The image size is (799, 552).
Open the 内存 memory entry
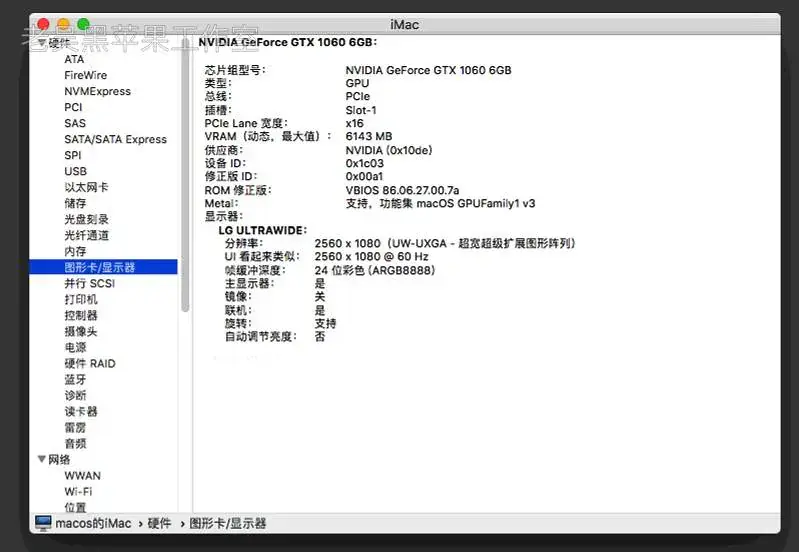[x=75, y=251]
